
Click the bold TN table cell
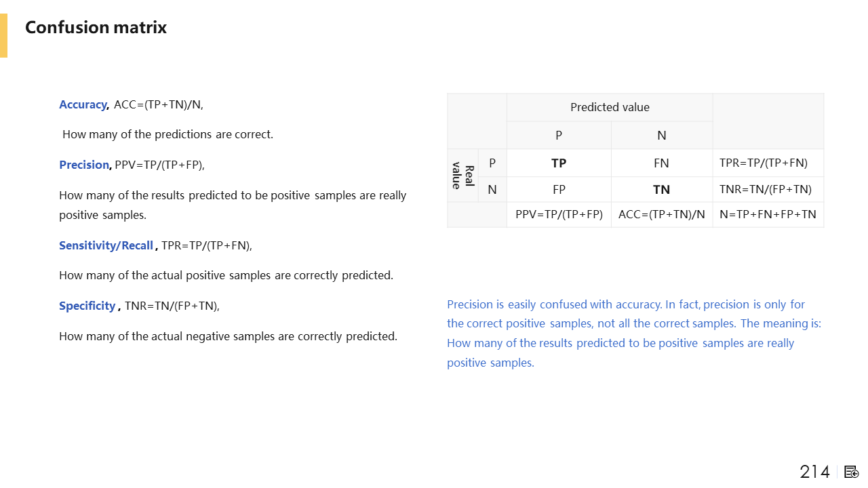[x=661, y=190]
